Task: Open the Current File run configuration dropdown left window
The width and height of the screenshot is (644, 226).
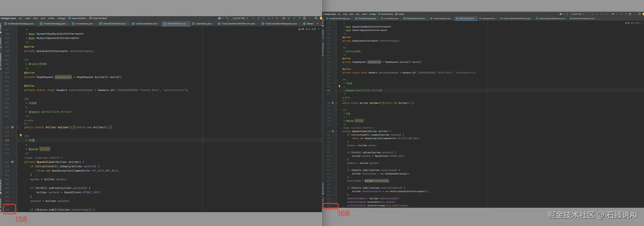Action: click(240, 18)
